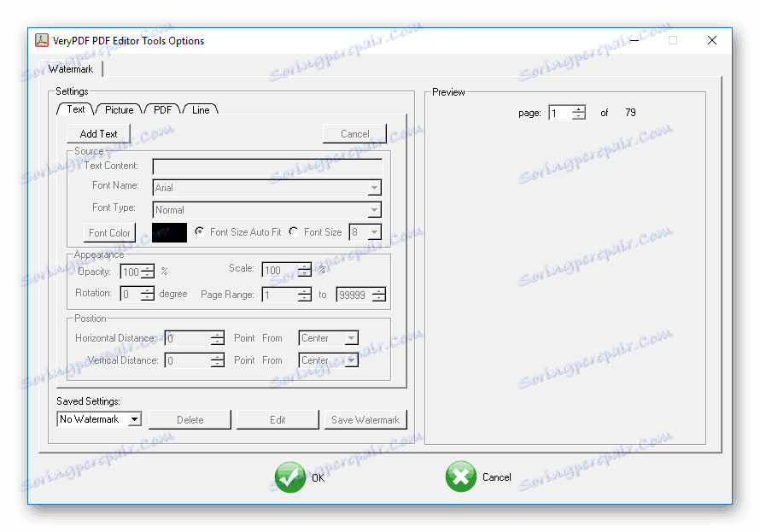Expand the Font Size value dropdown

[x=374, y=232]
